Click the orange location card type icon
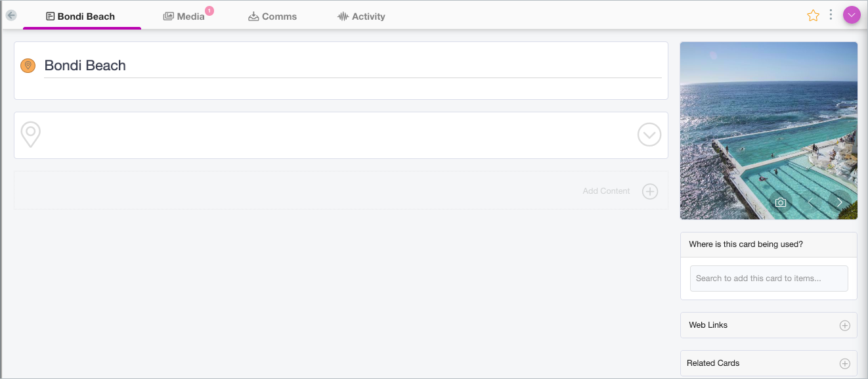 [x=28, y=65]
